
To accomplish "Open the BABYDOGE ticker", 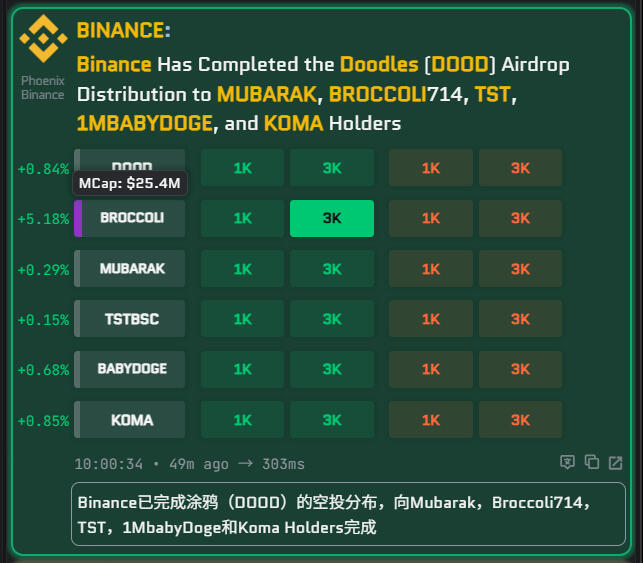I will pos(132,369).
